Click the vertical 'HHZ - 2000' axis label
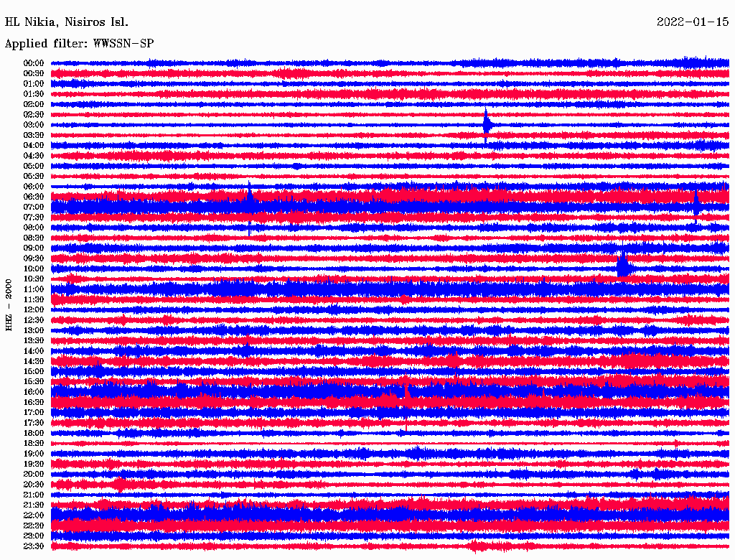 pyautogui.click(x=9, y=304)
